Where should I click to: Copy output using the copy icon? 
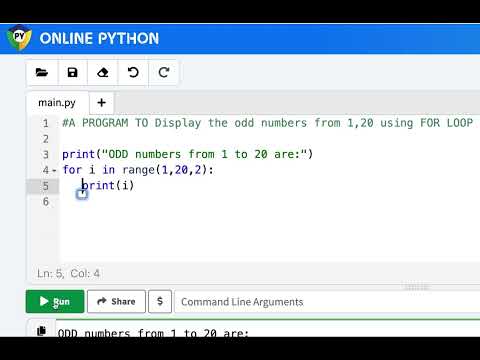[x=41, y=330]
